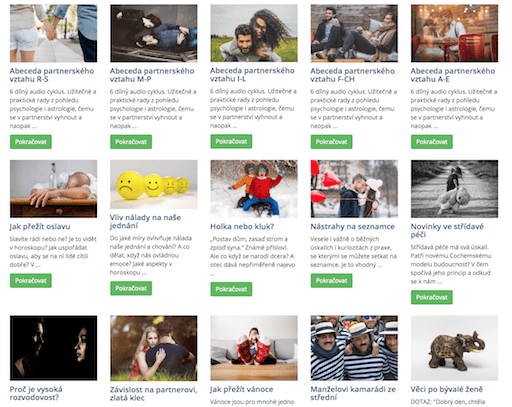512x407 pixels.
Task: Open Novinky ve střídavé péči article title
Action: [447, 231]
